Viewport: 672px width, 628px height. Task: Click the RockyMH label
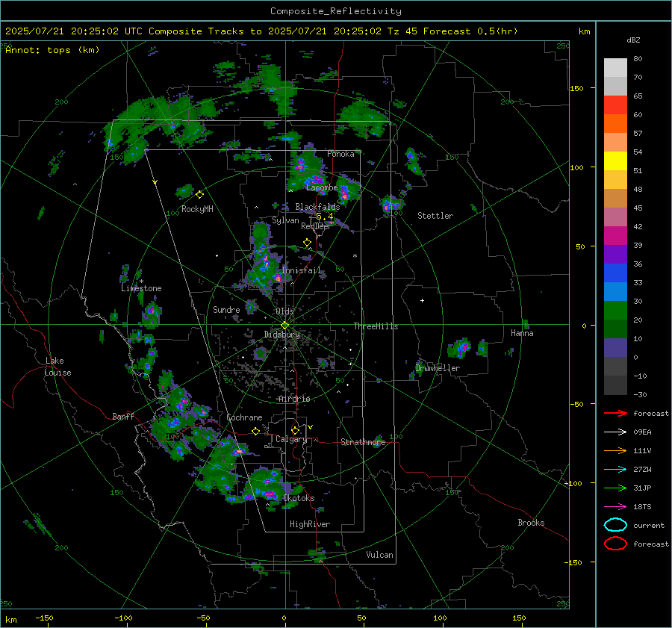[x=197, y=209]
